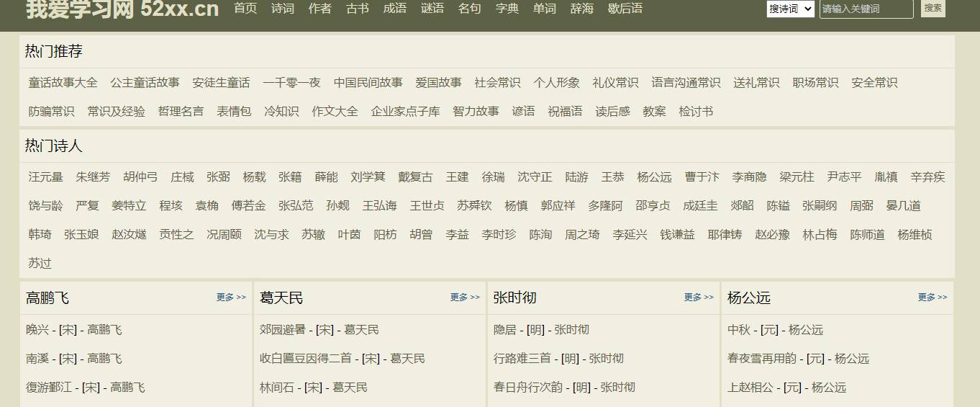980x407 pixels.
Task: Open the 歇后语 navigation tab
Action: [625, 9]
